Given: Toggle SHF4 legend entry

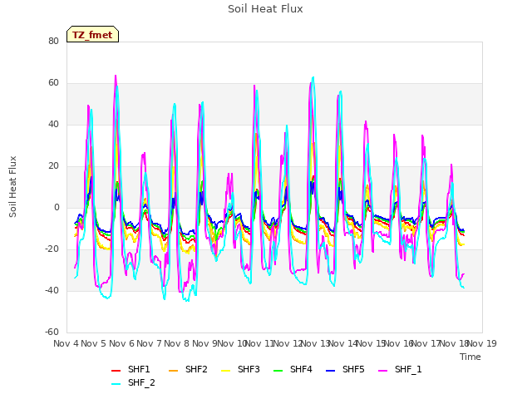Looking at the screenshot, I should coord(293,369).
